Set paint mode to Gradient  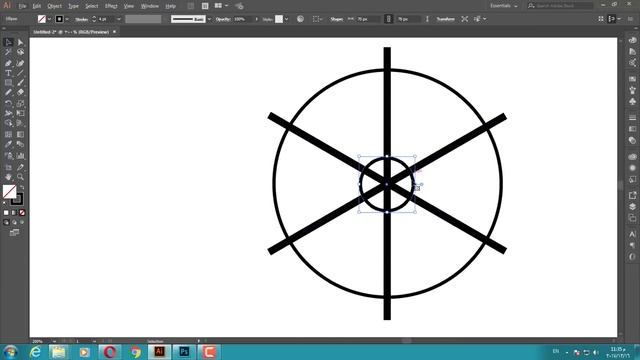(x=14, y=213)
